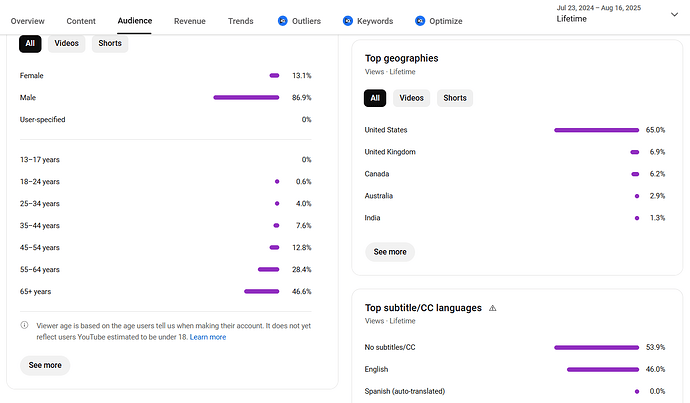Click the United States percentage bar
Image resolution: width=690 pixels, height=403 pixels.
596,130
